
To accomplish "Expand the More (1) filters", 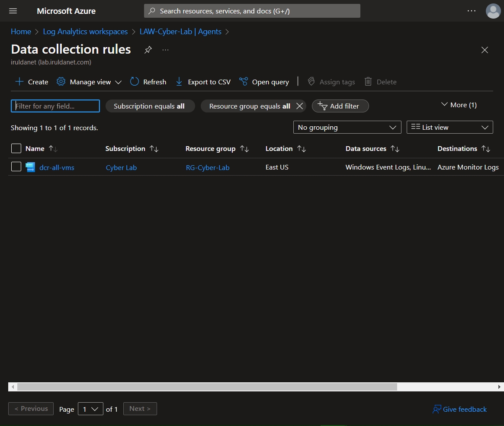I will tap(459, 105).
